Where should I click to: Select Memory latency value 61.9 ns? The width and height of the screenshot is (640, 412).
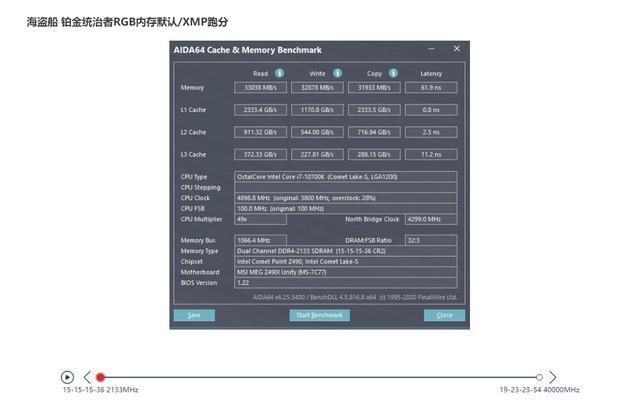(x=431, y=87)
